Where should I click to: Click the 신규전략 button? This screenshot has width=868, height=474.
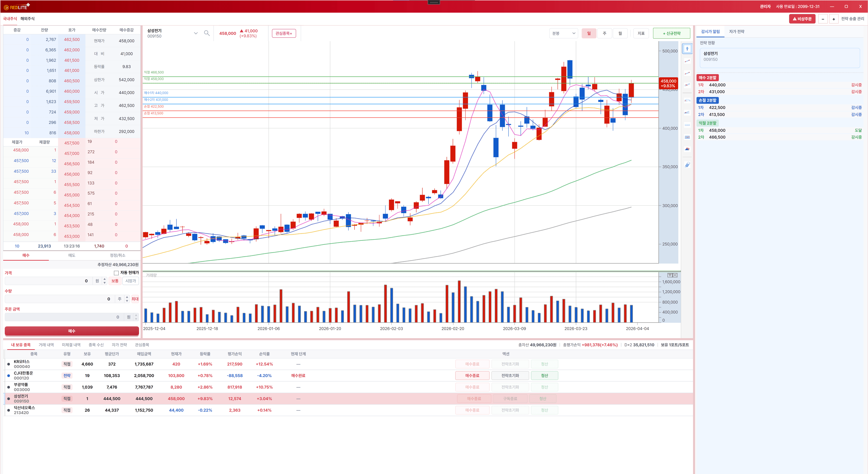click(x=671, y=33)
